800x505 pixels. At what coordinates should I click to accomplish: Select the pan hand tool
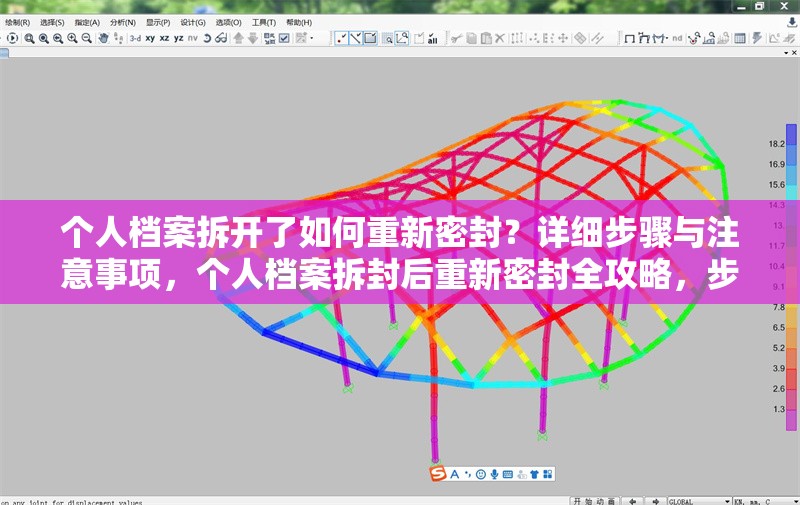pos(104,38)
